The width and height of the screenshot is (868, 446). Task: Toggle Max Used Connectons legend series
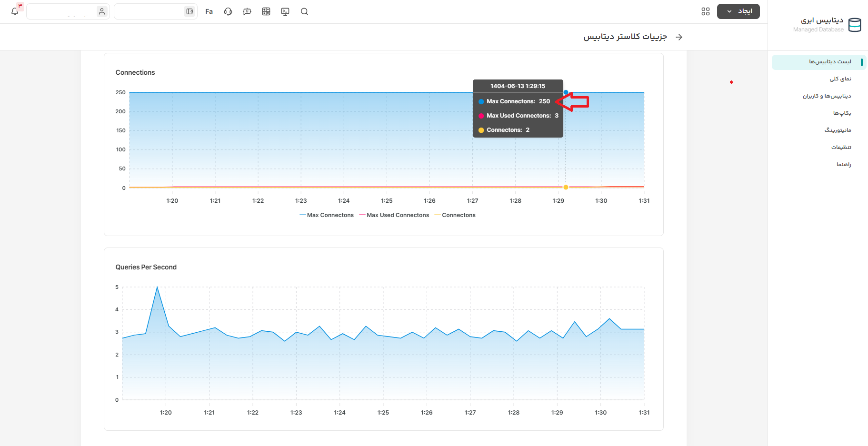click(x=394, y=215)
